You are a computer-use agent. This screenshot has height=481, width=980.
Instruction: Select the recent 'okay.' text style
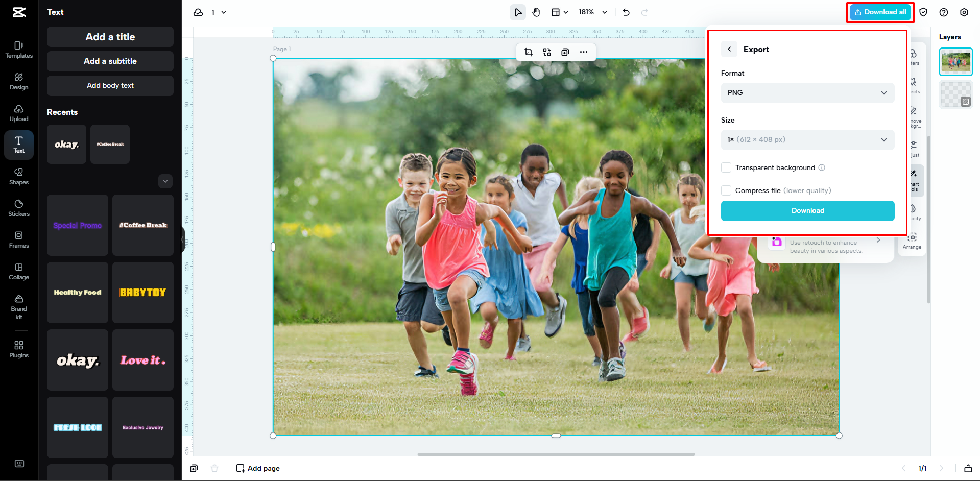click(66, 145)
